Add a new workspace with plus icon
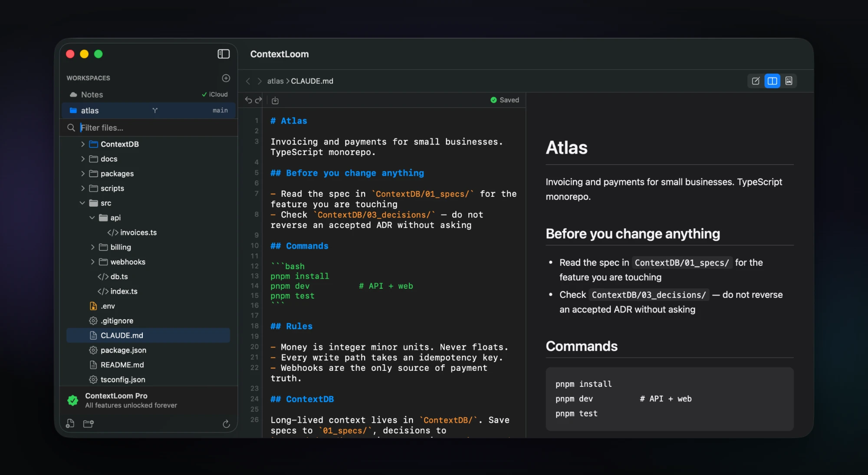The height and width of the screenshot is (475, 868). 226,78
